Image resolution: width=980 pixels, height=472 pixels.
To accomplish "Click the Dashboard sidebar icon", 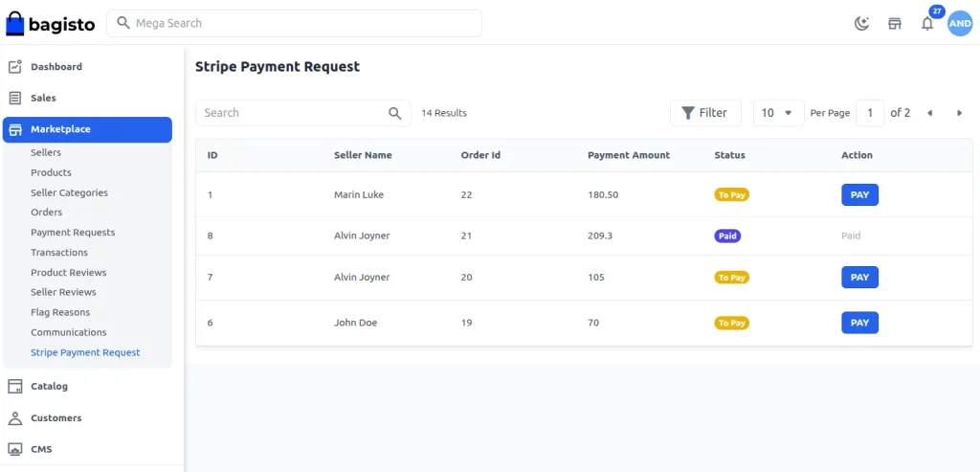I will coord(15,67).
